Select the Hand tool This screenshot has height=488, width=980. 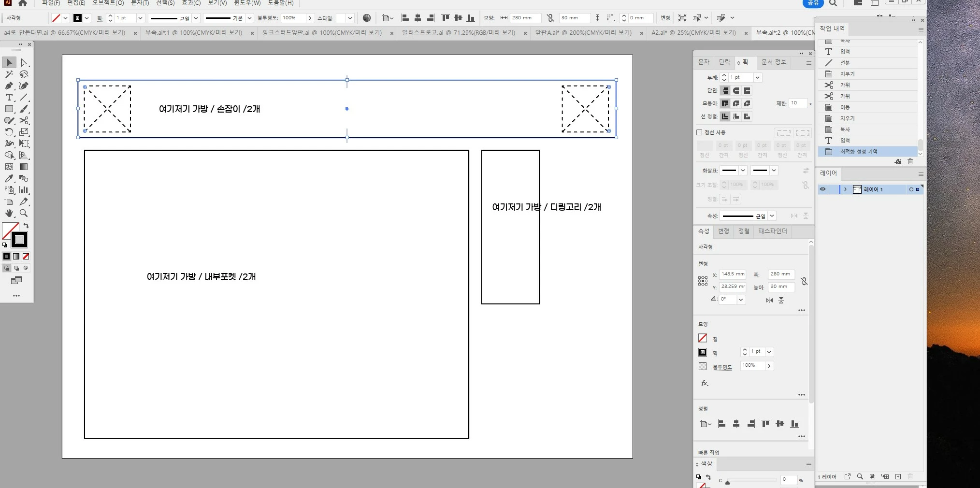tap(9, 214)
